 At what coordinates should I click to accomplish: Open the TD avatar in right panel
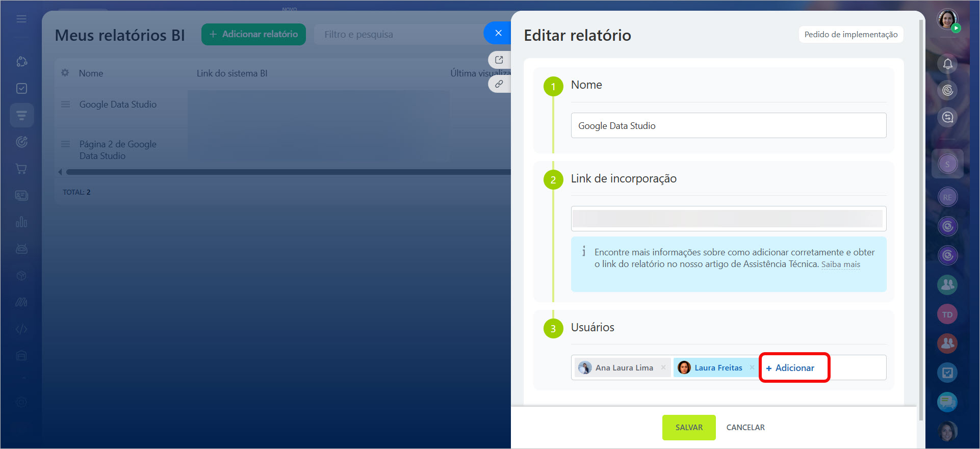click(x=947, y=314)
